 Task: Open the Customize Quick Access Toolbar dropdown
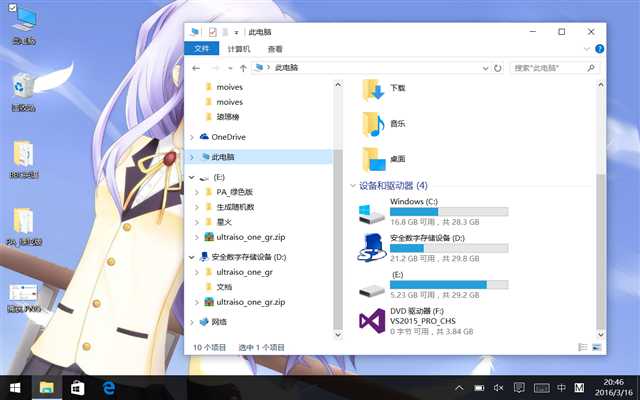pos(236,32)
